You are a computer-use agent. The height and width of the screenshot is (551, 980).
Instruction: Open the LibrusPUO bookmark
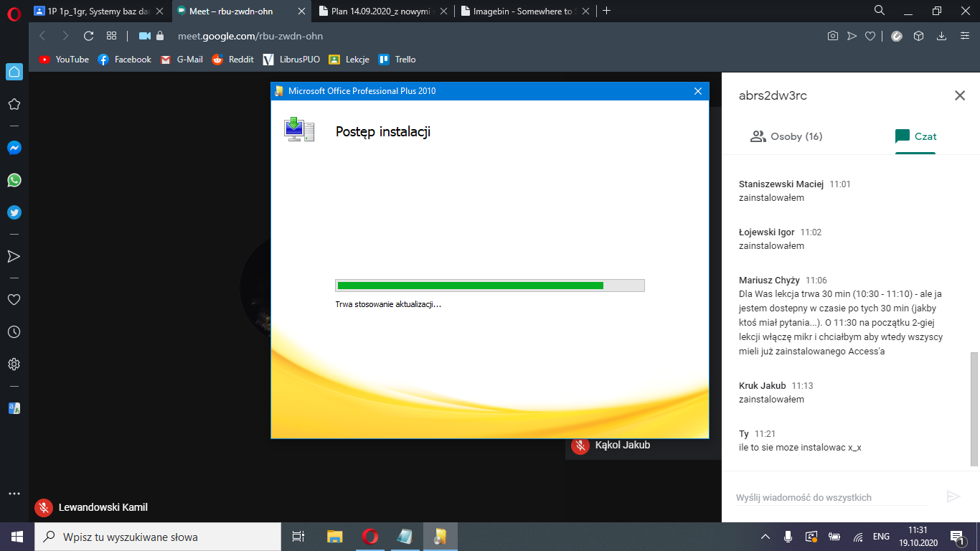(x=291, y=60)
